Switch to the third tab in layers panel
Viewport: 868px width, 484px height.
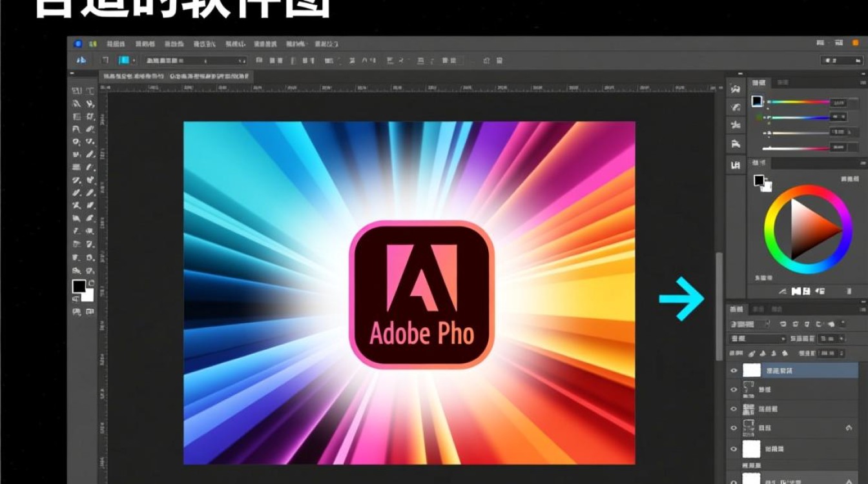(776, 310)
